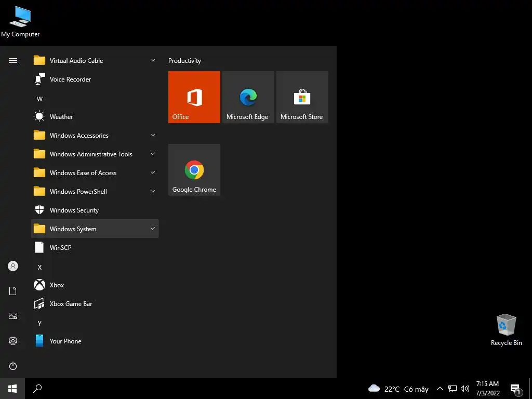Open the clock showing 7:15 AM
Screen dimensions: 532x399
(x=487, y=389)
